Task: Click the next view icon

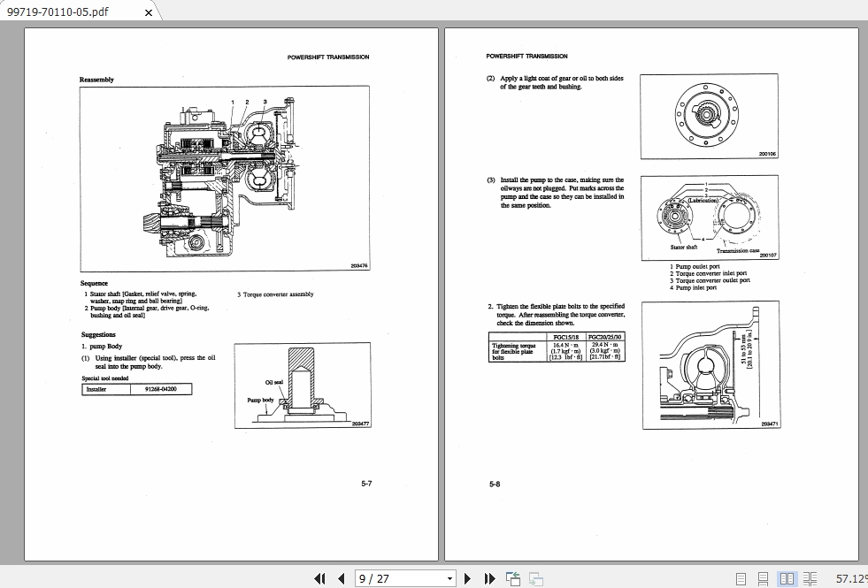Action: tap(536, 578)
